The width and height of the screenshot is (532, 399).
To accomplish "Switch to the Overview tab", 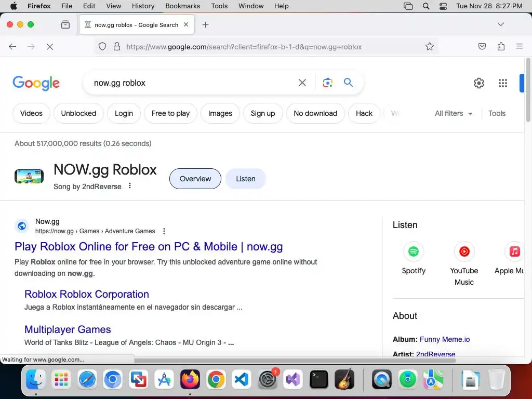I will point(195,179).
